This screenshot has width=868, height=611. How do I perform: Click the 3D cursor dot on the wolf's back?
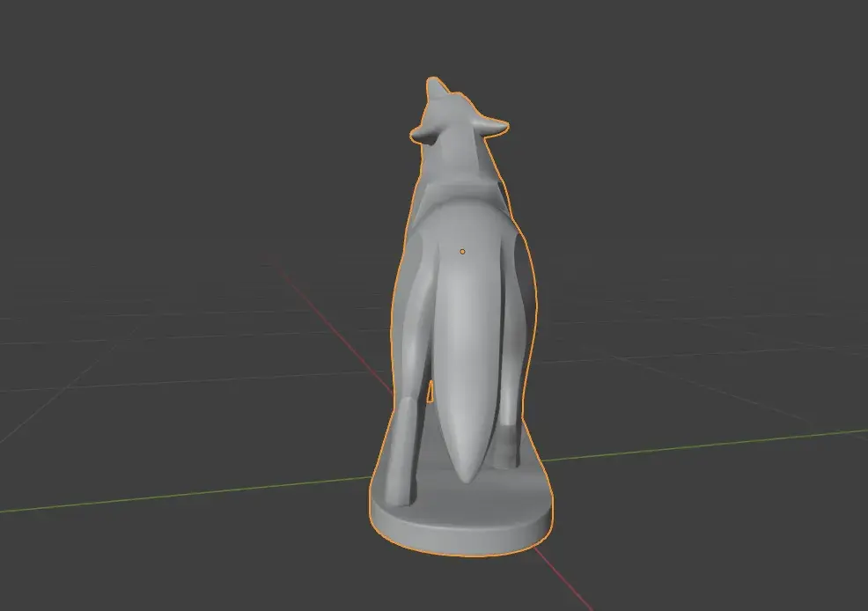point(463,251)
